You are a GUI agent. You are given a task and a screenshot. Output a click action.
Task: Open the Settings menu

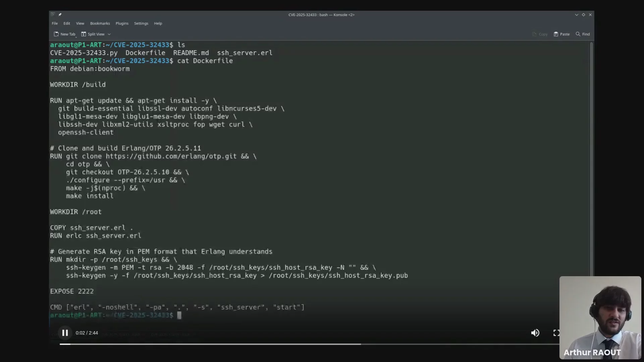(141, 23)
